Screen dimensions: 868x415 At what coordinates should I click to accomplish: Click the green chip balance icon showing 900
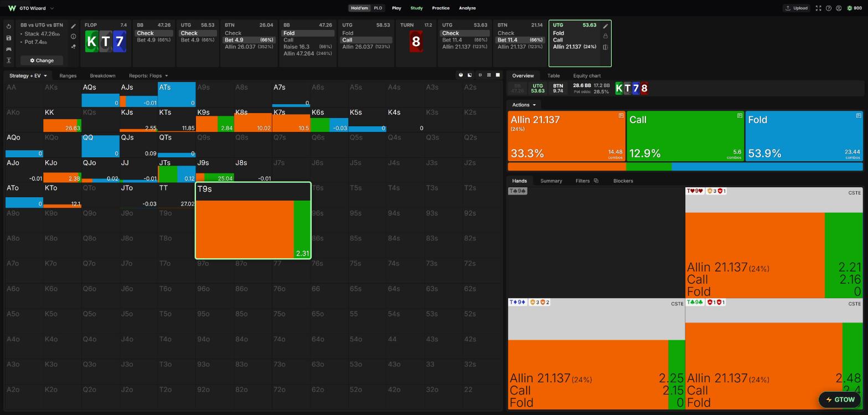pyautogui.click(x=850, y=8)
